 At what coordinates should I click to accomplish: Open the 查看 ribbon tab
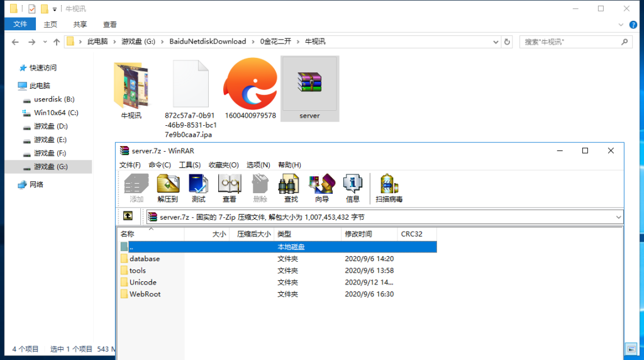click(x=109, y=25)
